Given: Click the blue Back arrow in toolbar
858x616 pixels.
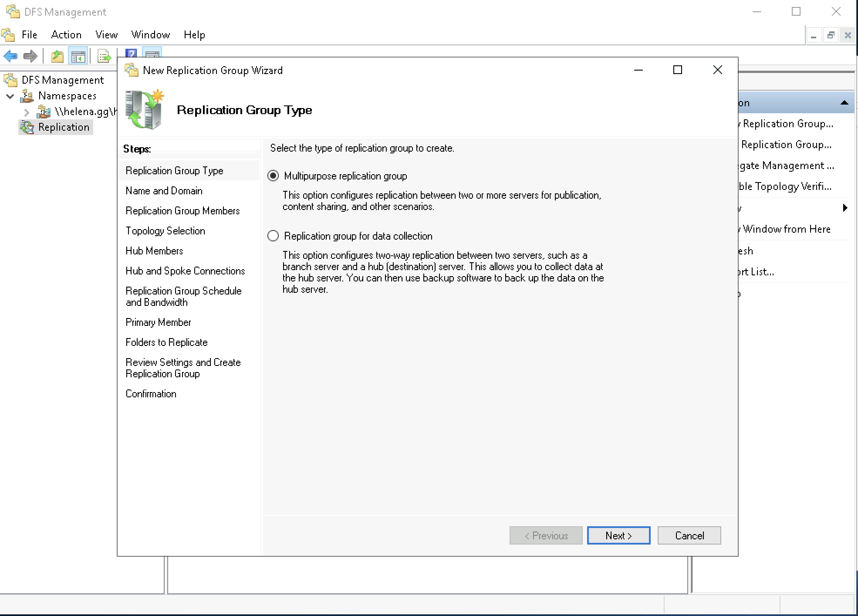Looking at the screenshot, I should coord(10,56).
